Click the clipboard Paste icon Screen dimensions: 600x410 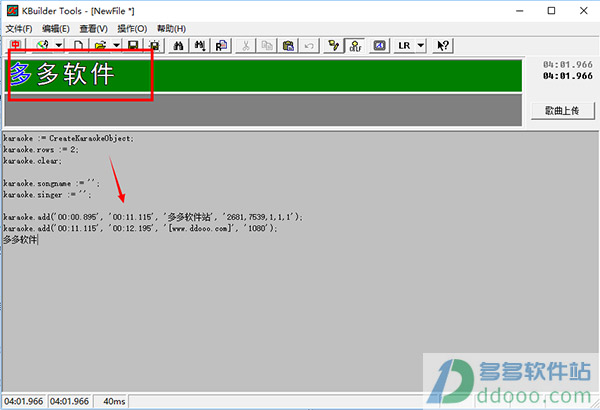[x=288, y=46]
